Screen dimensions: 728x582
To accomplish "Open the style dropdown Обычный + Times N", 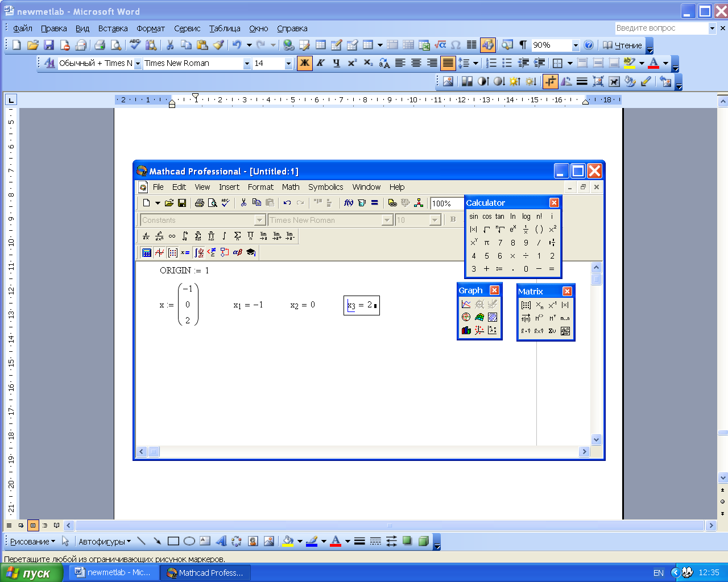I will (x=138, y=64).
